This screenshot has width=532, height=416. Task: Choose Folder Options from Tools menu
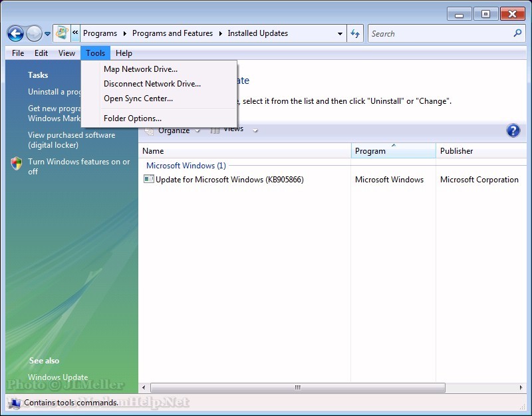[x=132, y=118]
